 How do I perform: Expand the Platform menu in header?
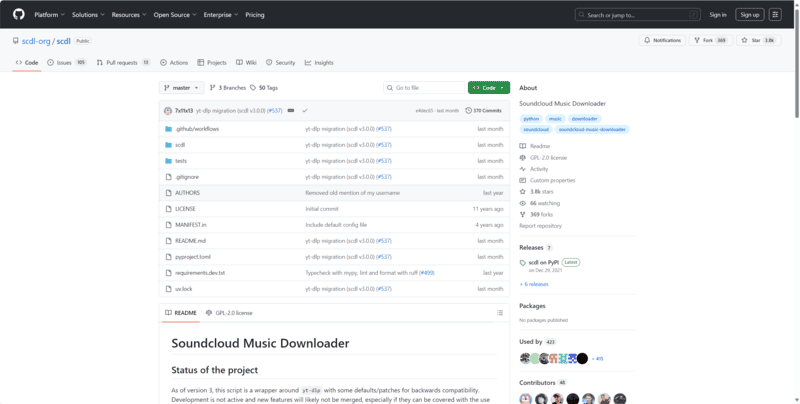pyautogui.click(x=49, y=15)
